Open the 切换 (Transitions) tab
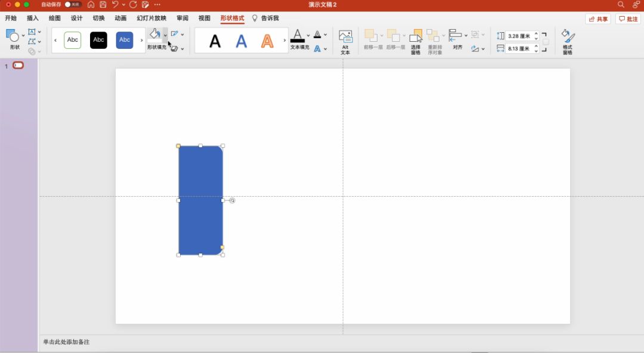 (x=98, y=18)
